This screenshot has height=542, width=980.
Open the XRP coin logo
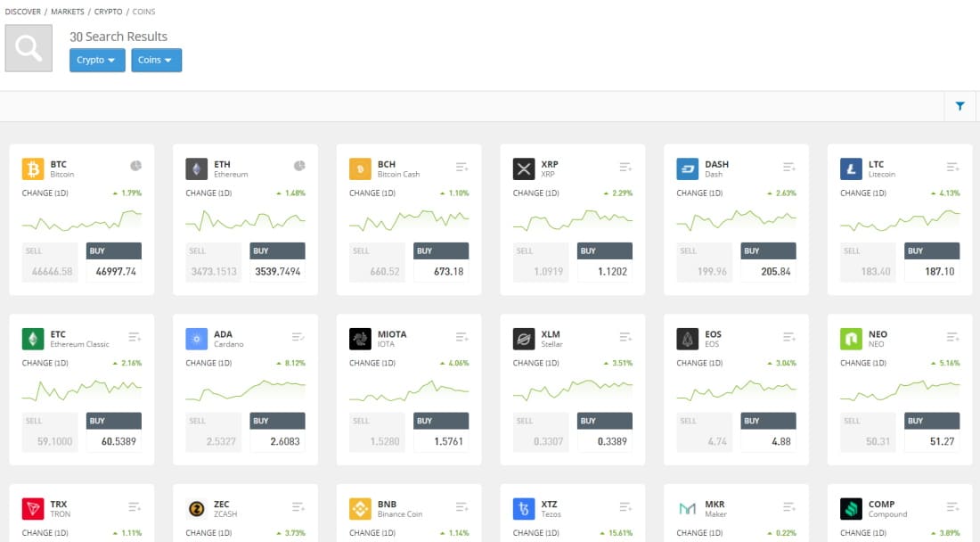click(x=524, y=168)
